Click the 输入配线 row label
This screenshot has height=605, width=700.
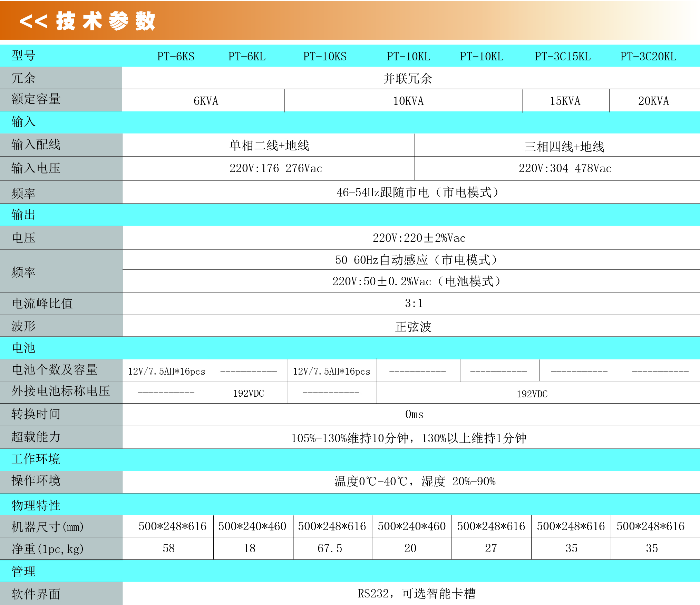[36, 145]
